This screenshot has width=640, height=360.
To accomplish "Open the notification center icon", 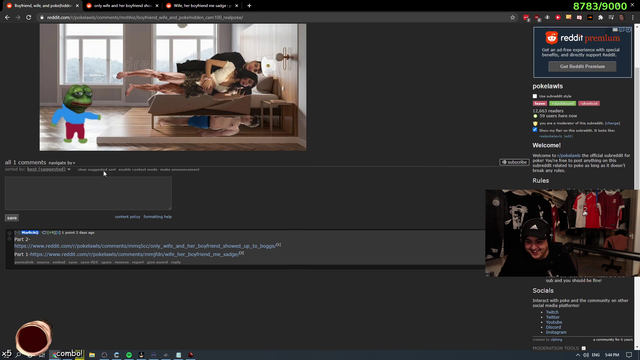I will [629, 355].
